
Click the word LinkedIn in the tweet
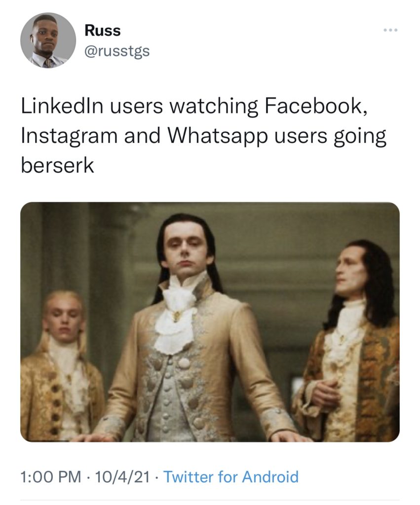(x=62, y=106)
